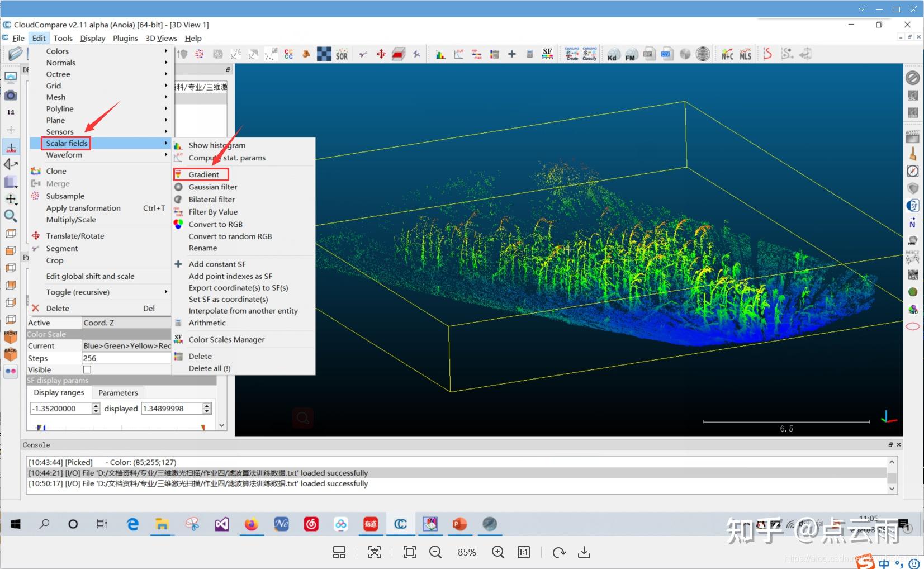Switch to the Parameters tab
924x569 pixels.
[x=118, y=392]
